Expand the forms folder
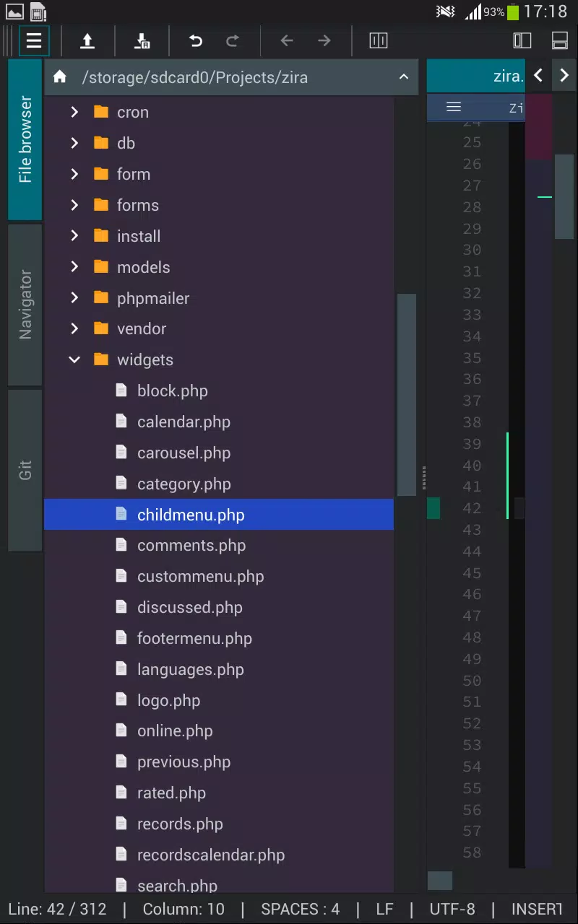 click(74, 205)
